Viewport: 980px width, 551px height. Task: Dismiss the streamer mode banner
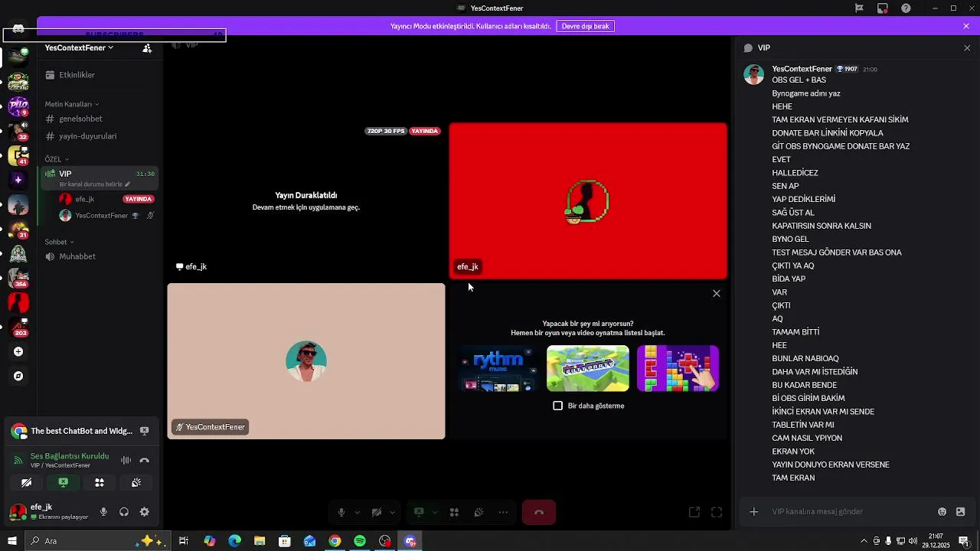(x=966, y=26)
